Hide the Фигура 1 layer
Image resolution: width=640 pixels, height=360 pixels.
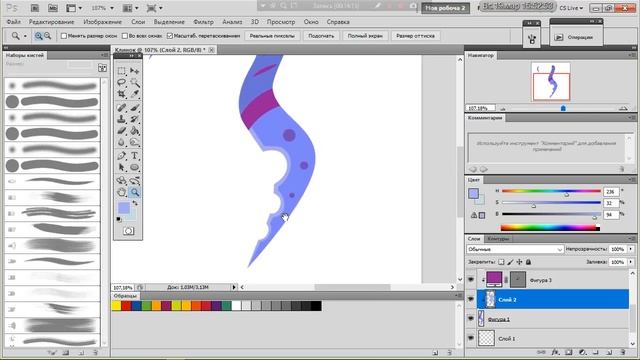pos(471,319)
